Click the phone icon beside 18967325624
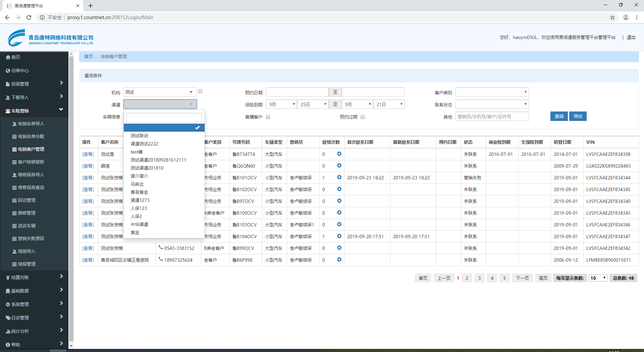 (x=161, y=259)
